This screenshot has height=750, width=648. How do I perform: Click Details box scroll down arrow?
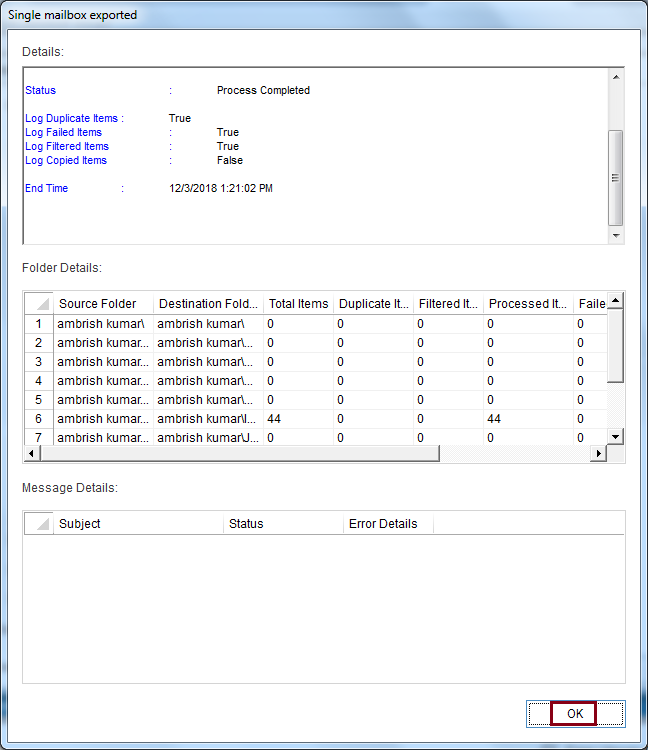pyautogui.click(x=616, y=236)
